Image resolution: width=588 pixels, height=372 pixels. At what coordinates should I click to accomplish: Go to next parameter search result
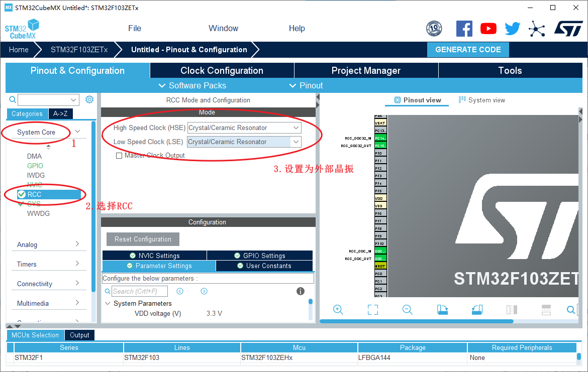pyautogui.click(x=204, y=291)
